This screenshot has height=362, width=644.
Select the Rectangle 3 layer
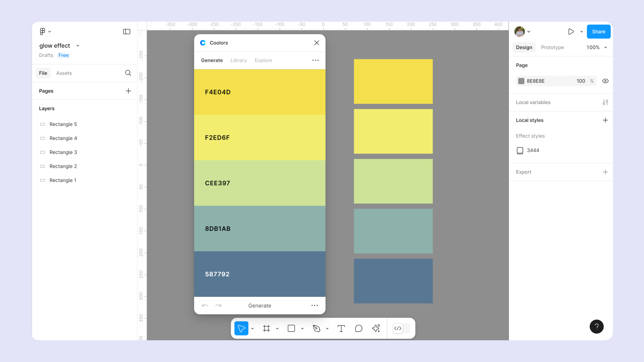(63, 152)
